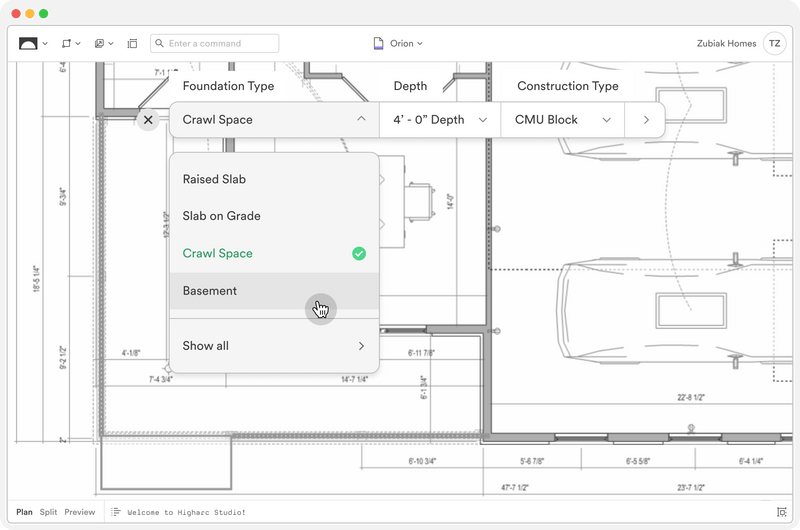This screenshot has width=800, height=530.
Task: Open the TZ user avatar
Action: pyautogui.click(x=774, y=43)
